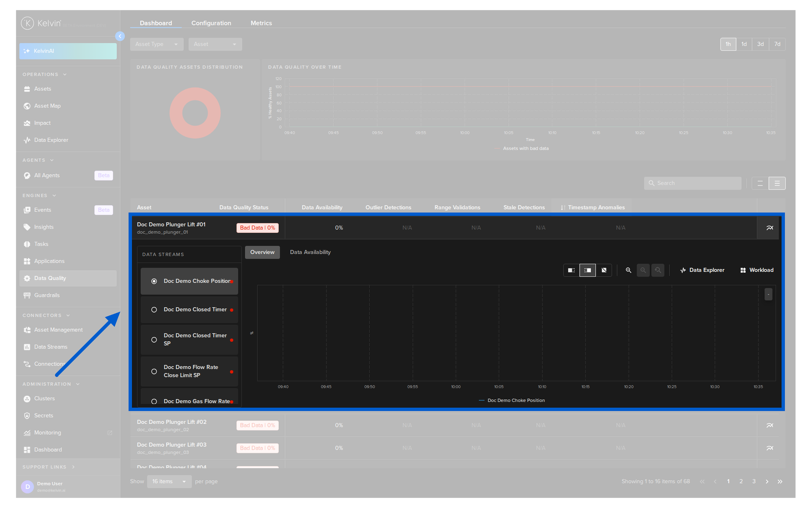Click the Kelvin logo icon
The image size is (812, 508).
click(x=27, y=23)
